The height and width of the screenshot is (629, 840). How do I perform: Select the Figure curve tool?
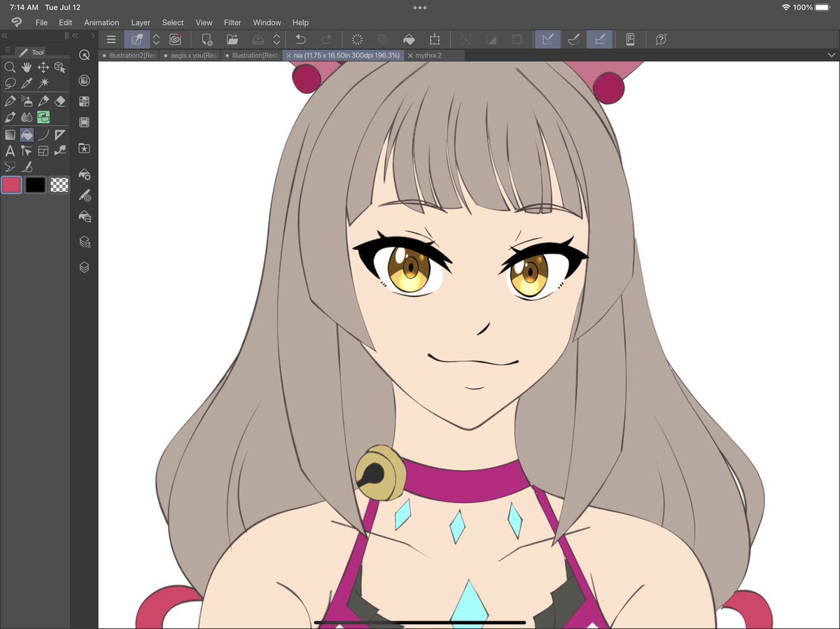point(43,135)
